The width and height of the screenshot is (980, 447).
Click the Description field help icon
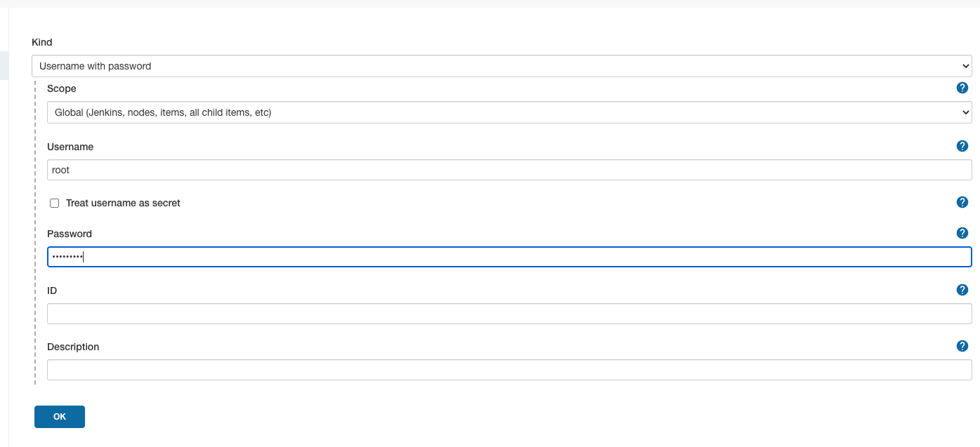[962, 346]
